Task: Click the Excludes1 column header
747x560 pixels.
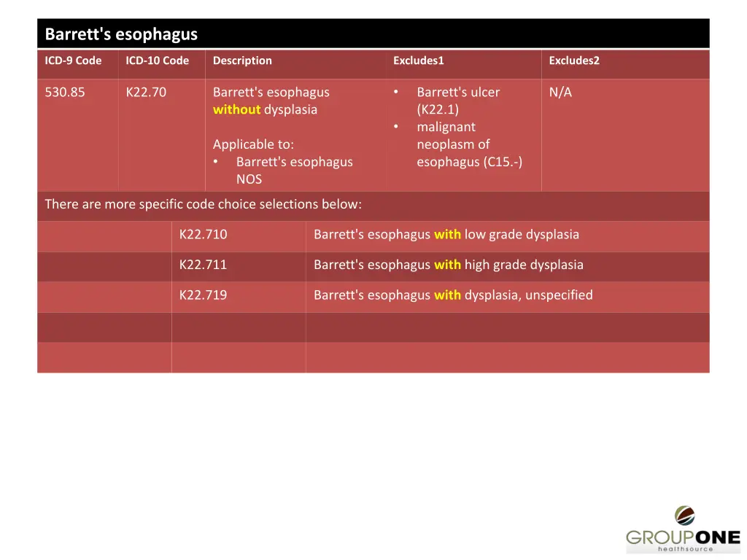Action: click(418, 61)
